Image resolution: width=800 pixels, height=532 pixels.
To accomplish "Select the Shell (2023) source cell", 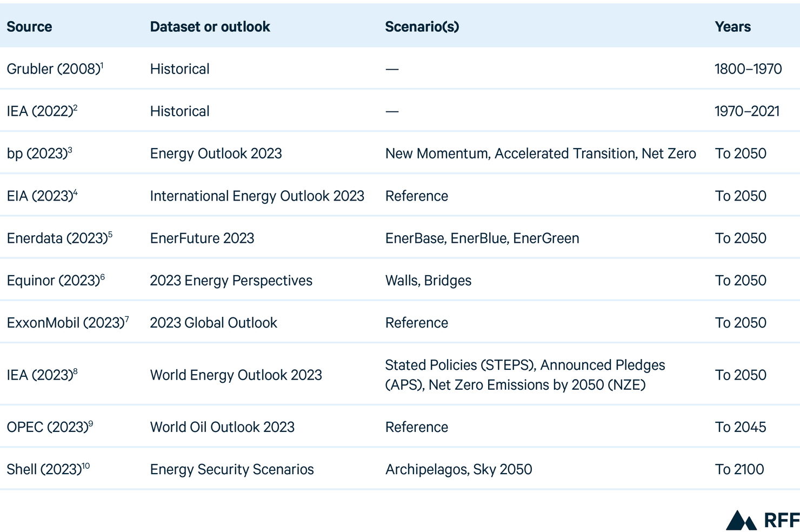I will (48, 469).
